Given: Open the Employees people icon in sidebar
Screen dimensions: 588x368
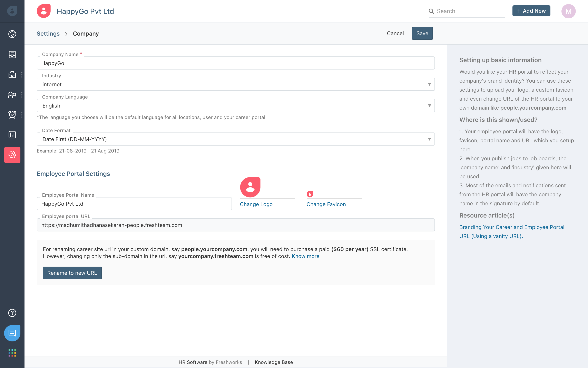Looking at the screenshot, I should click(x=12, y=95).
